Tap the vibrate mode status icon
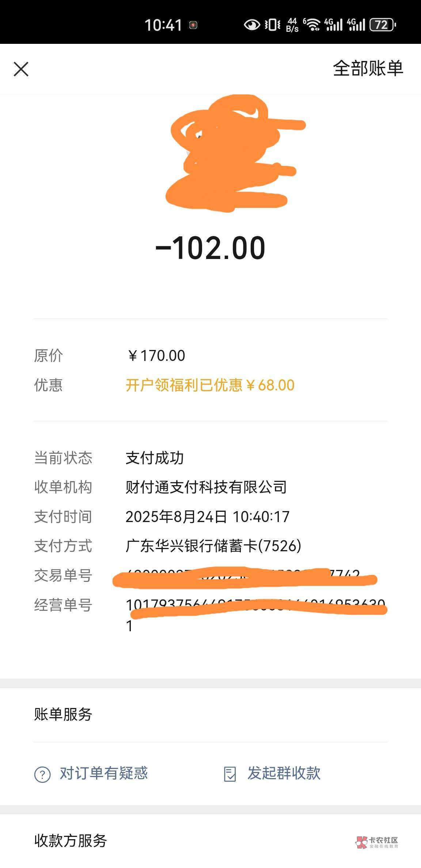This screenshot has height=868, width=421. pos(273,25)
